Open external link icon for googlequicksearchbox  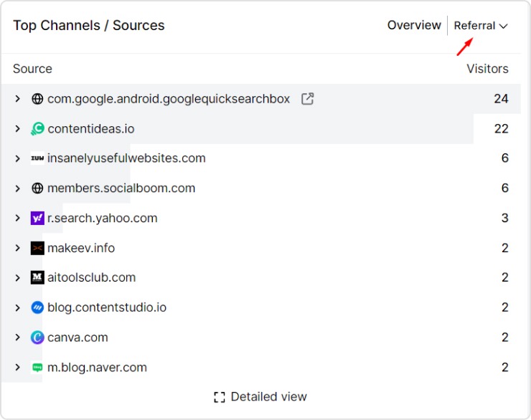point(307,99)
